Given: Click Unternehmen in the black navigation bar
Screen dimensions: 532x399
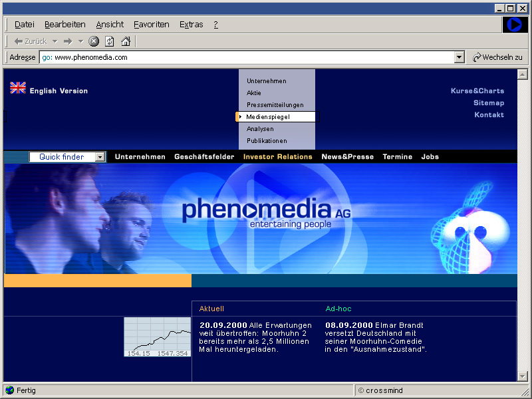Looking at the screenshot, I should click(x=140, y=157).
